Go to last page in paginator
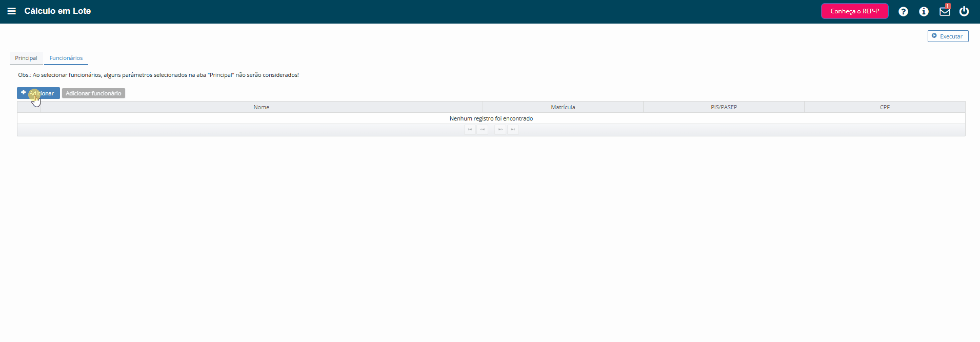980x342 pixels. point(513,130)
